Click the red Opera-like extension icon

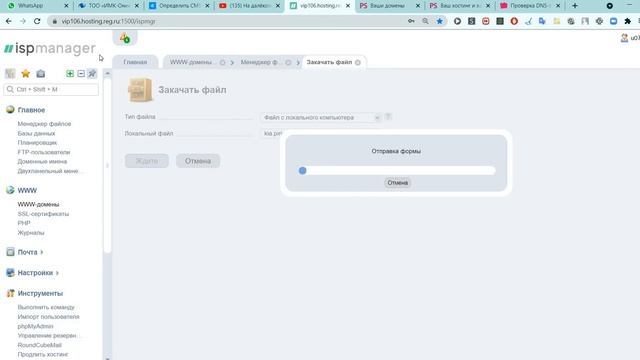coord(514,21)
